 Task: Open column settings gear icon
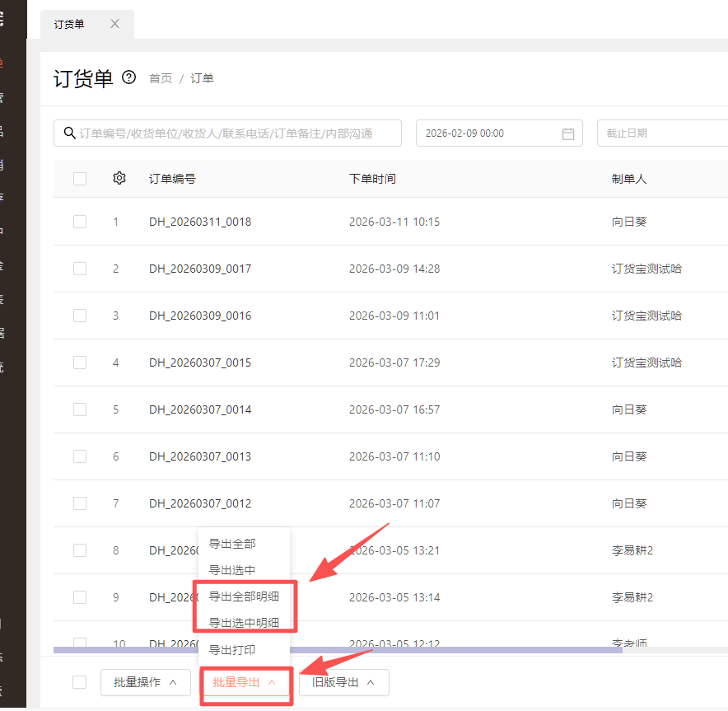click(119, 178)
